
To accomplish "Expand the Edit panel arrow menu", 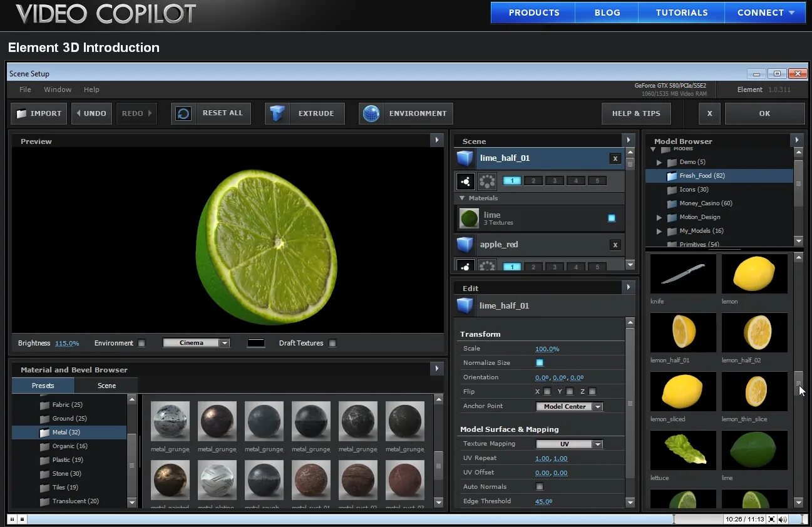I will pos(628,287).
